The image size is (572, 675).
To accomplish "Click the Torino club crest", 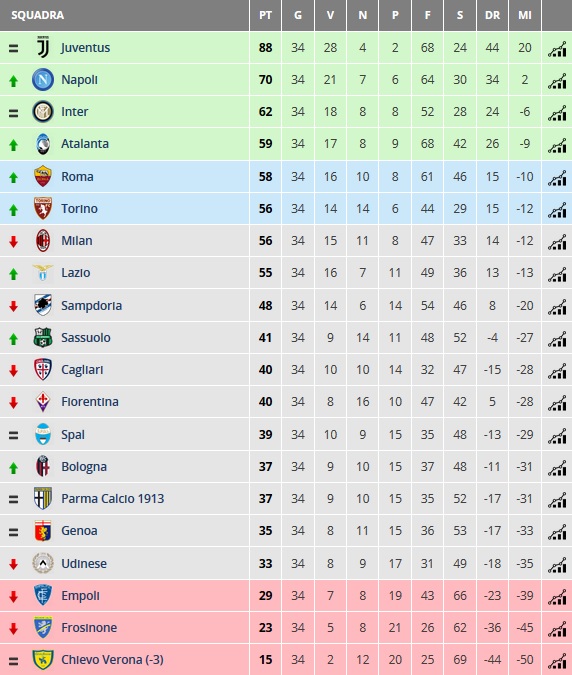I will coord(43,208).
